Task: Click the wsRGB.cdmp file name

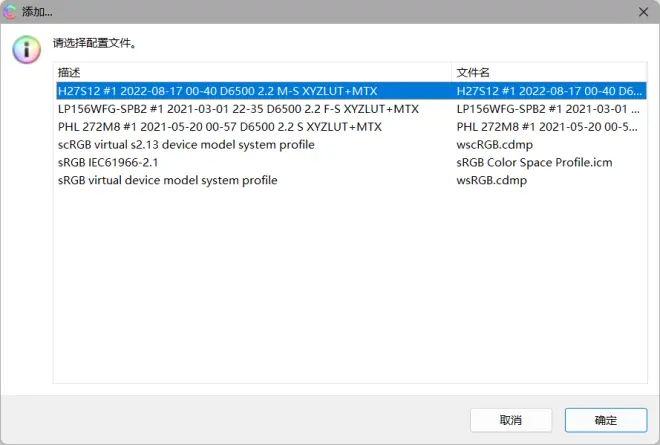Action: (492, 180)
